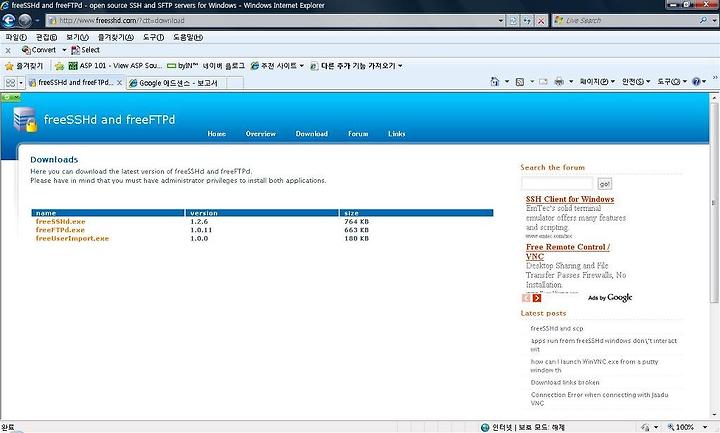Click the next ad red arrow

pos(537,298)
